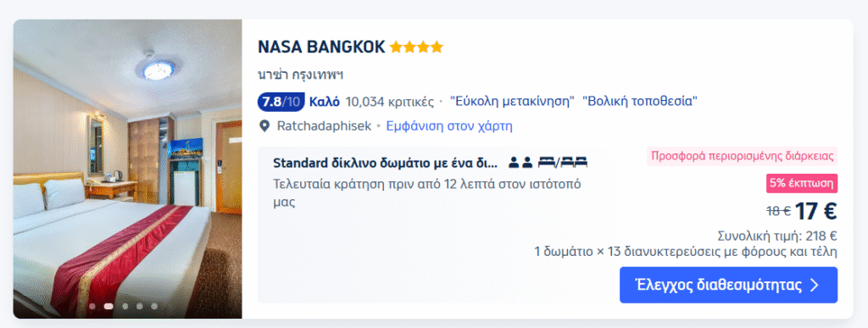The width and height of the screenshot is (868, 328).
Task: Open the NASA BANGKOK hotel title
Action: [x=321, y=47]
